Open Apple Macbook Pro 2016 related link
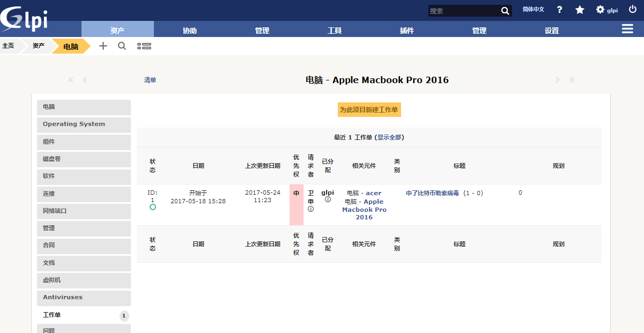 [364, 210]
